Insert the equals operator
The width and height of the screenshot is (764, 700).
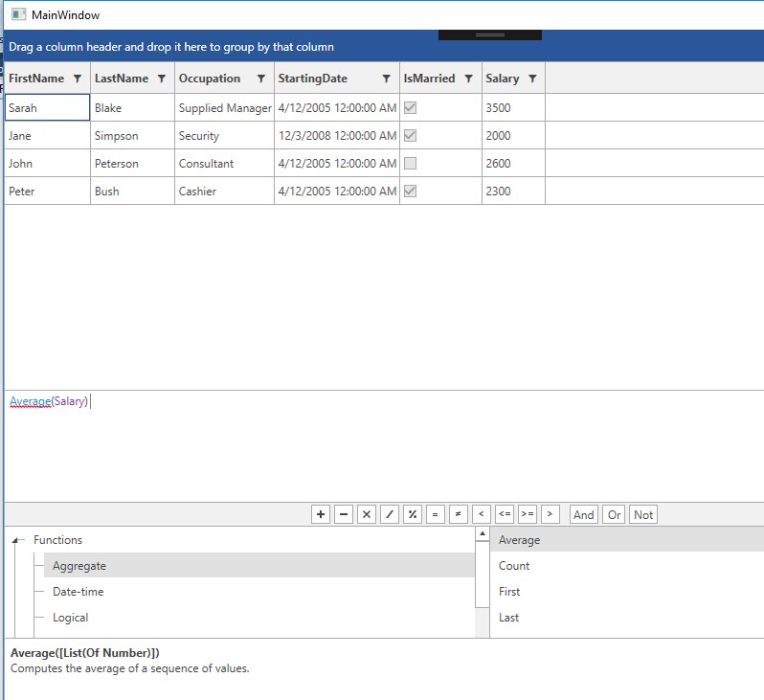point(435,514)
